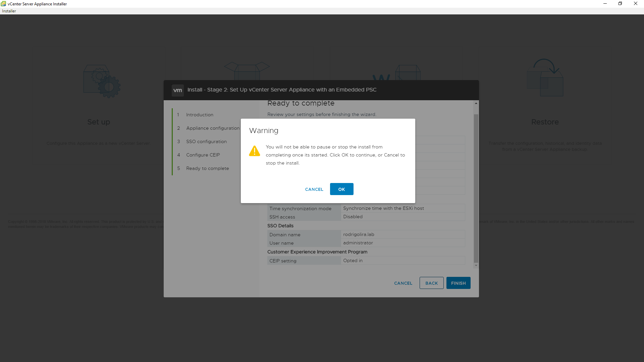
Task: Click the wizard's Cancel link
Action: 403,283
